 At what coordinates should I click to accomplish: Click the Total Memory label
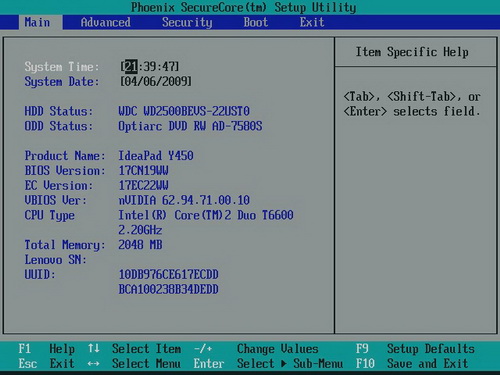point(65,245)
